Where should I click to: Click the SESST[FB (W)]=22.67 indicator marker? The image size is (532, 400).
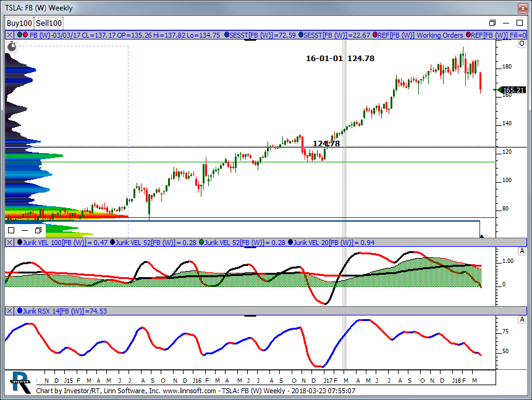(x=301, y=35)
